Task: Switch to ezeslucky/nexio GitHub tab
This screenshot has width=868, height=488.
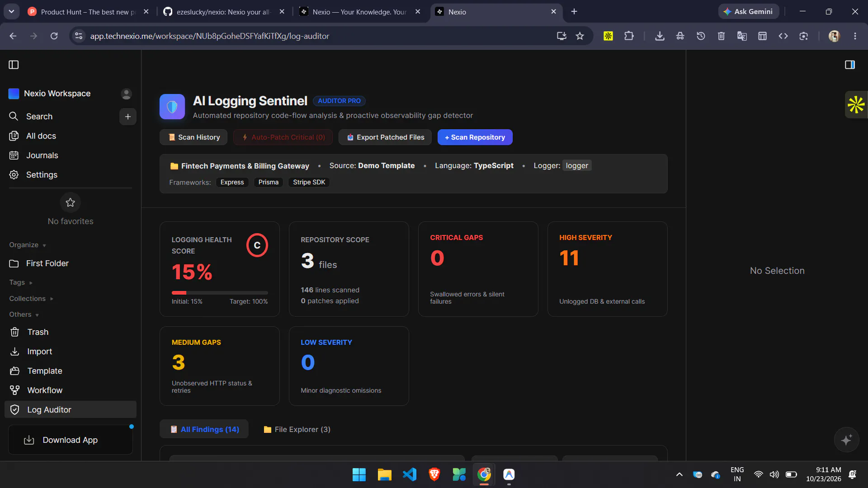Action: [223, 12]
